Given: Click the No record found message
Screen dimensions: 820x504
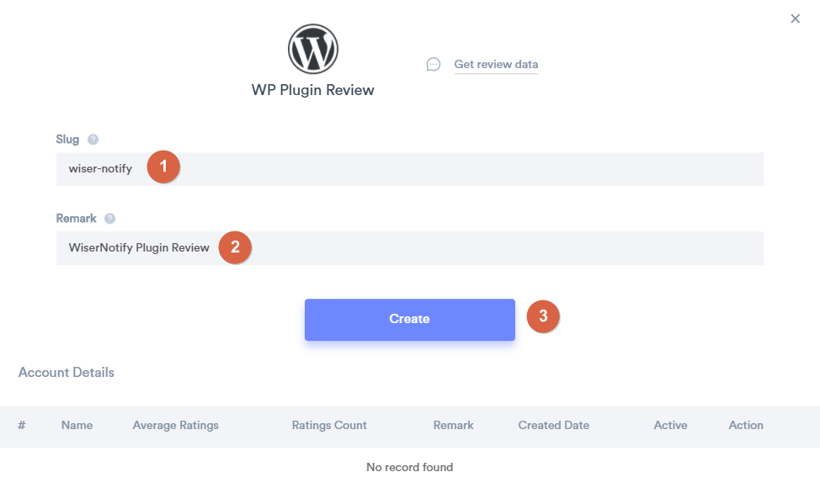Looking at the screenshot, I should [x=409, y=467].
